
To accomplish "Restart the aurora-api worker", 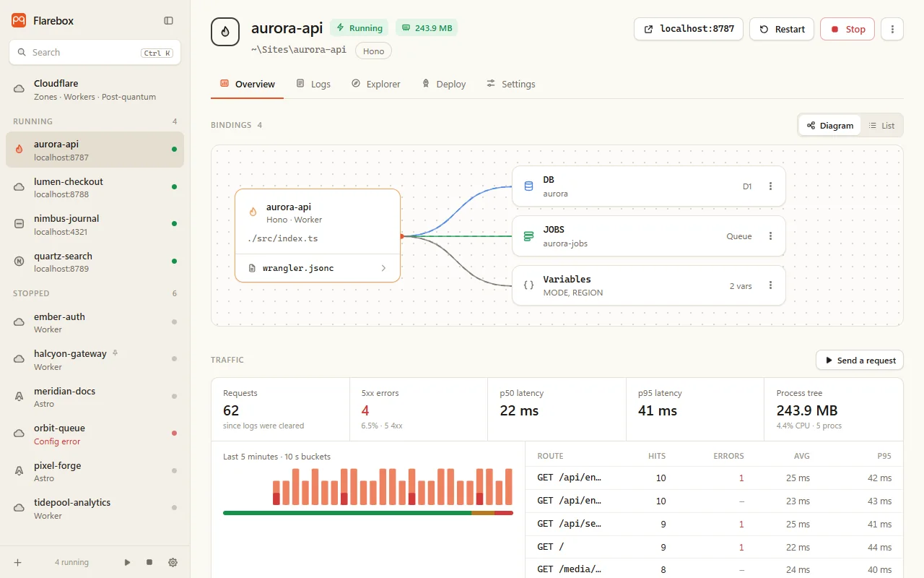I will (782, 29).
